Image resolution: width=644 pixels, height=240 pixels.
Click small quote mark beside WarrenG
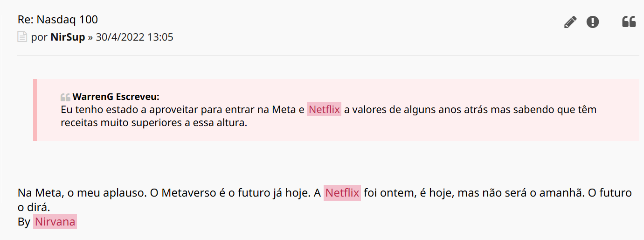pyautogui.click(x=65, y=97)
